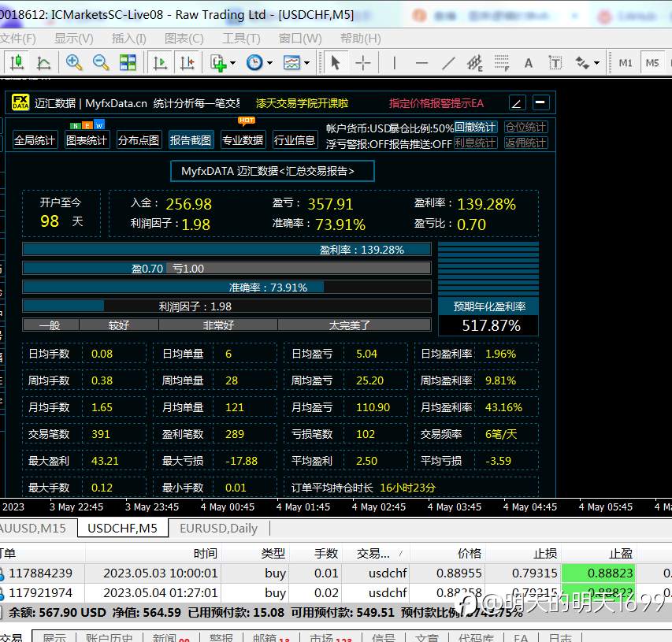Image resolution: width=672 pixels, height=642 pixels.
Task: Tile chart windows with grid icon
Action: (128, 63)
